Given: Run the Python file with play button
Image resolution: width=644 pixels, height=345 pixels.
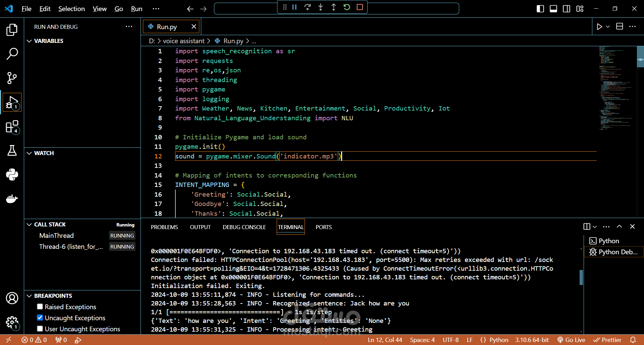Looking at the screenshot, I should click(x=599, y=26).
